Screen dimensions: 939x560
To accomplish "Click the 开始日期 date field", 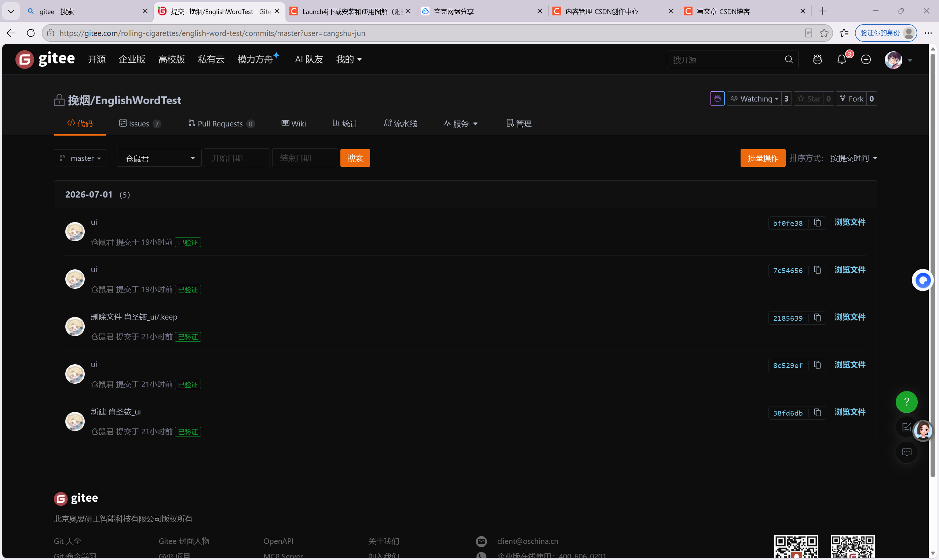I will coord(237,158).
